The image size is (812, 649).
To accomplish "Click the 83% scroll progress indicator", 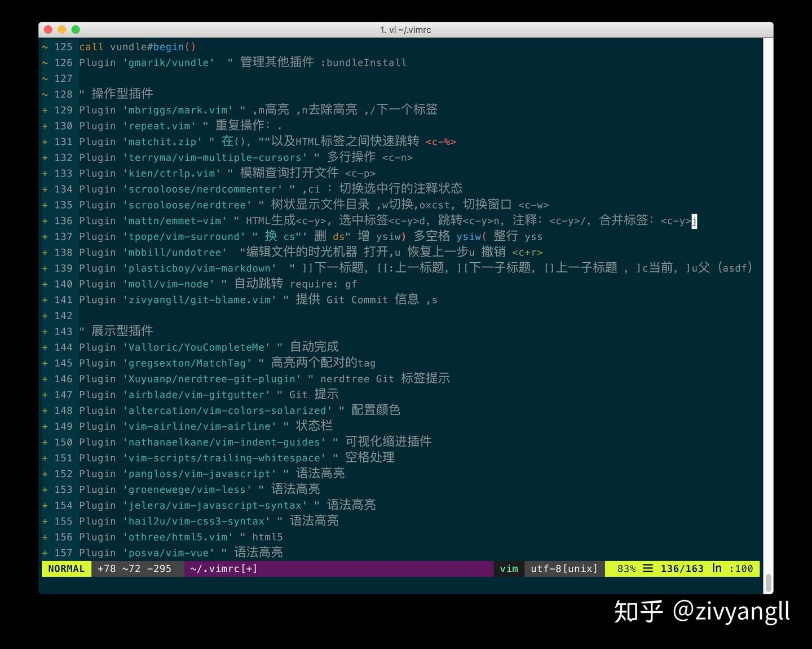I will (x=626, y=568).
